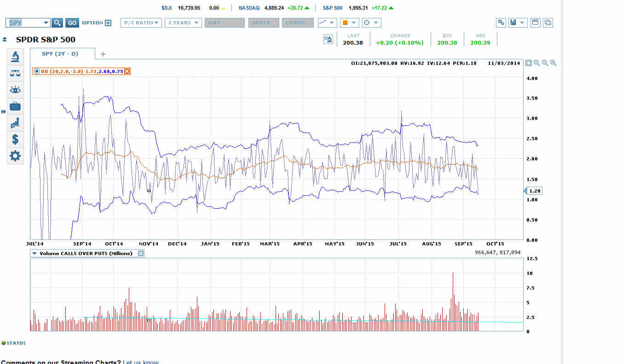This screenshot has width=628, height=364.
Task: Click the OI:21,875,903.00 readout
Action: pyautogui.click(x=374, y=63)
